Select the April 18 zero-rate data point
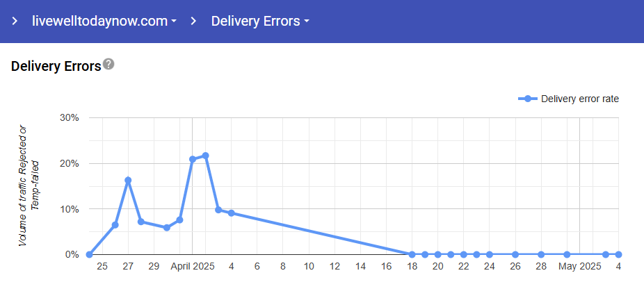Screen dimensions: 644x298 [412, 254]
